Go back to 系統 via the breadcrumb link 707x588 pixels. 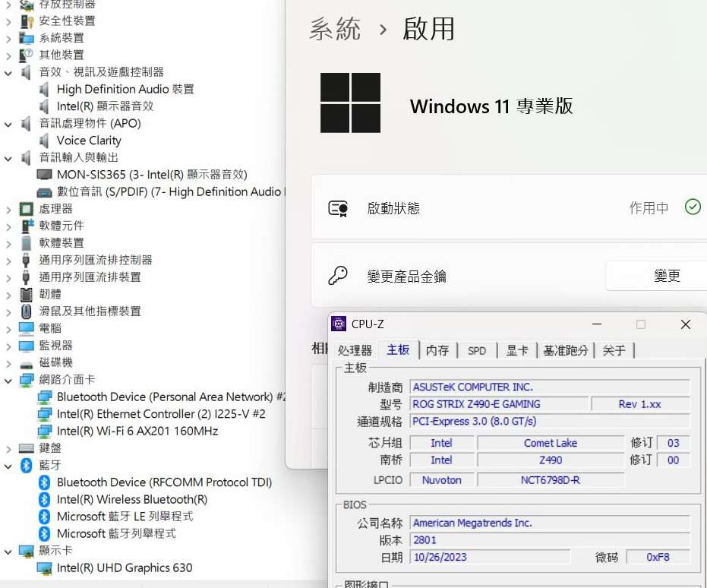(x=335, y=29)
